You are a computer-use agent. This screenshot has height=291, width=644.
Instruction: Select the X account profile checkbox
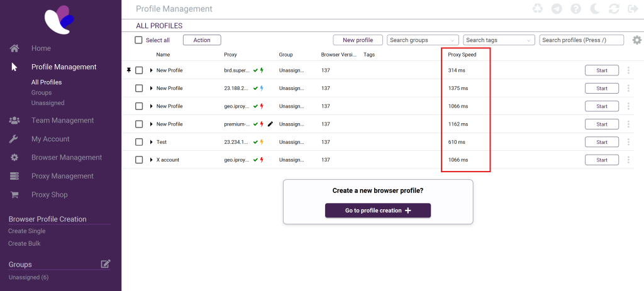pos(139,160)
